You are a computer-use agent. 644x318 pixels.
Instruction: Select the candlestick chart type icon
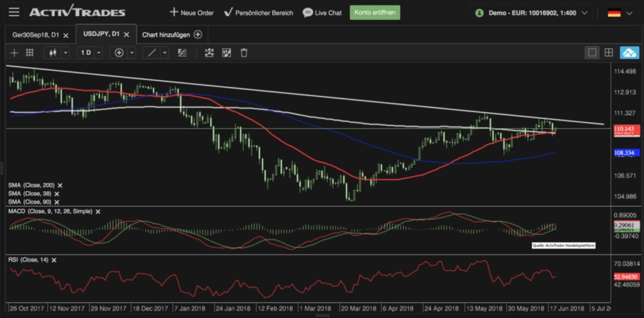(53, 53)
